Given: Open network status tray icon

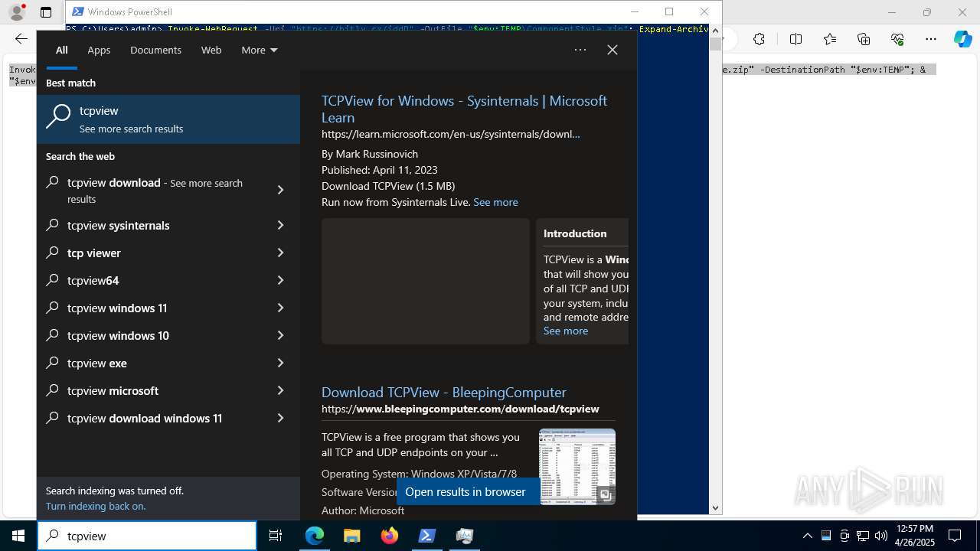Looking at the screenshot, I should (x=863, y=536).
